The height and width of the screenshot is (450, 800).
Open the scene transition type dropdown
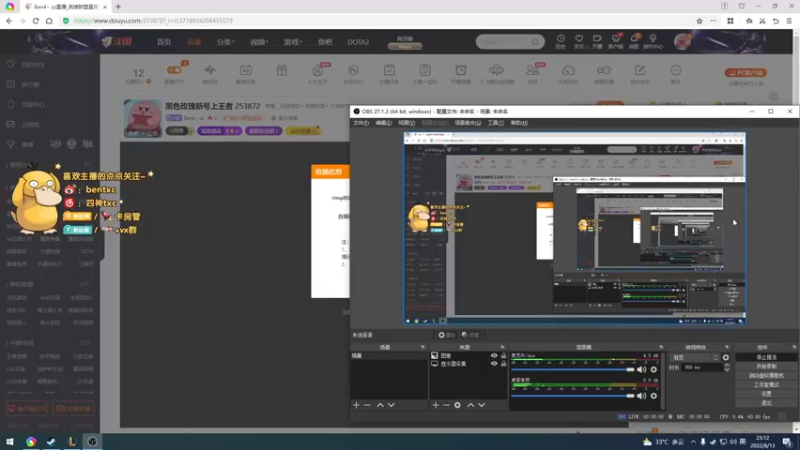click(x=695, y=358)
